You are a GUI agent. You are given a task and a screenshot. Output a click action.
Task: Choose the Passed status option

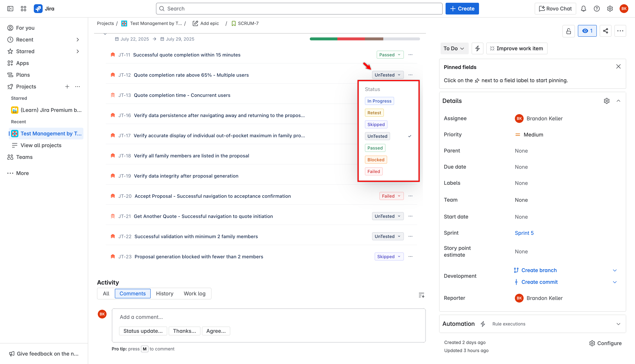point(375,148)
